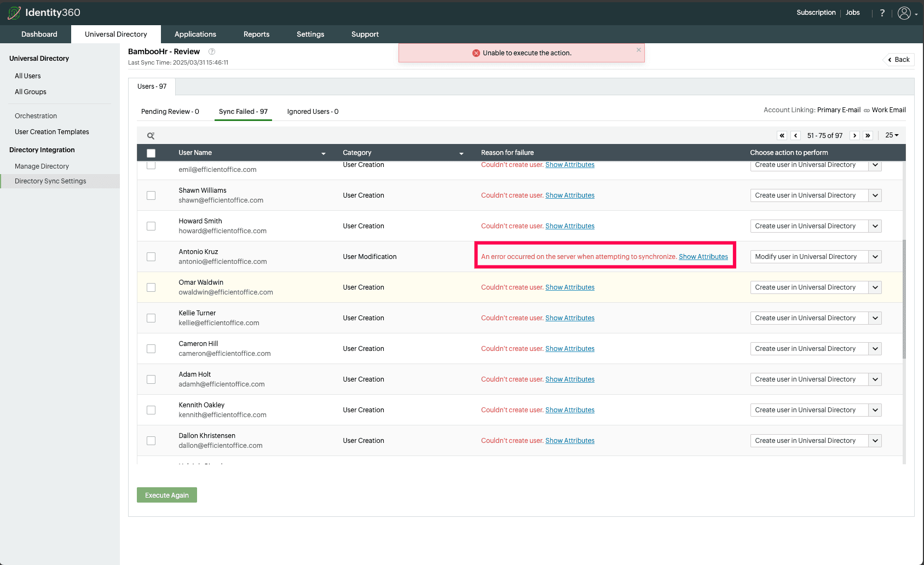This screenshot has width=924, height=565.
Task: Open the Category column filter dropdown
Action: point(461,153)
